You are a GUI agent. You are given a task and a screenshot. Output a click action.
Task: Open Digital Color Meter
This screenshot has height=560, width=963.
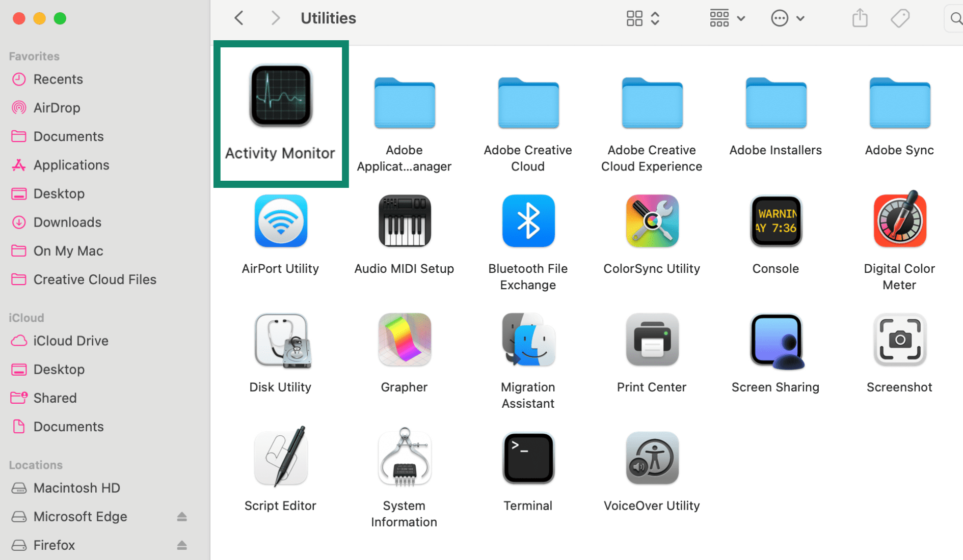[x=899, y=220]
